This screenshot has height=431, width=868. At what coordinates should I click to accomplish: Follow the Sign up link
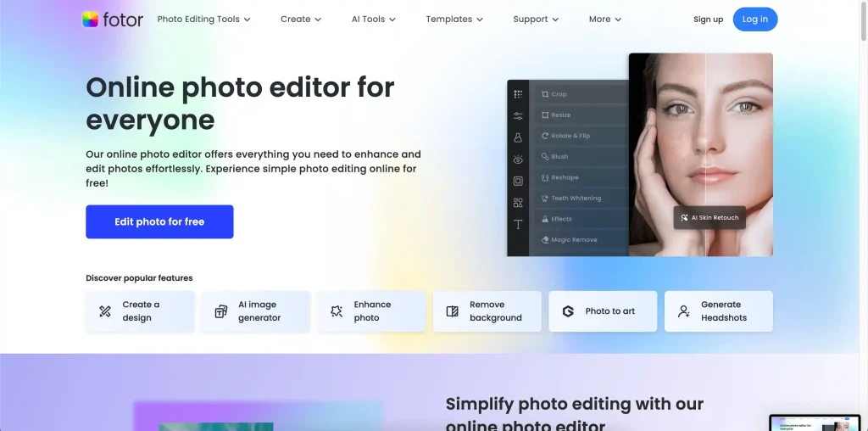(x=709, y=20)
